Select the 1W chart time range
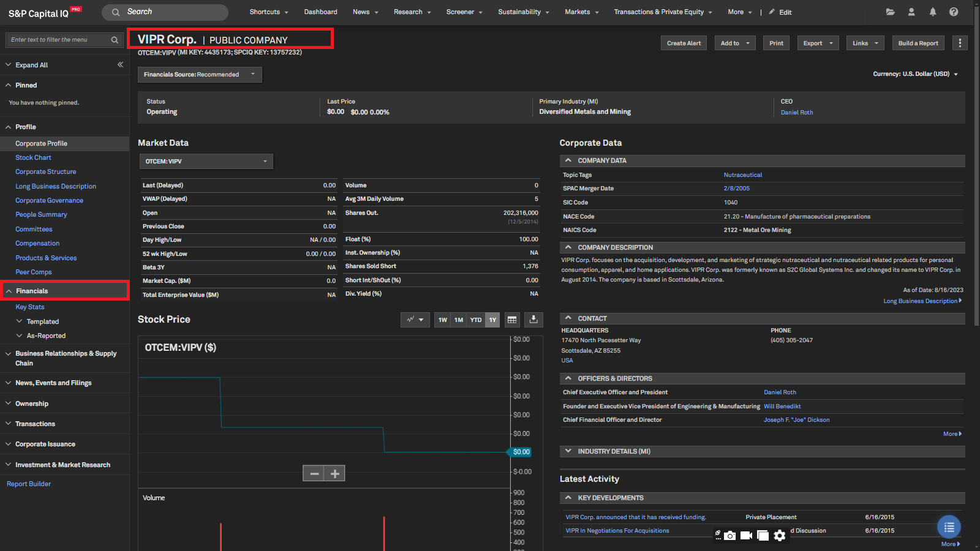 [442, 320]
